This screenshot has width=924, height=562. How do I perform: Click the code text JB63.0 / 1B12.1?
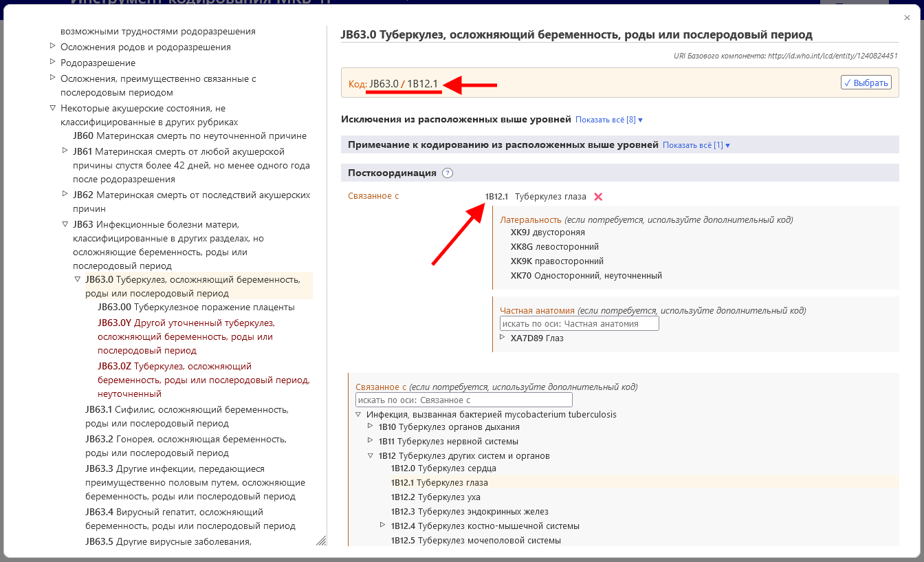coord(404,84)
